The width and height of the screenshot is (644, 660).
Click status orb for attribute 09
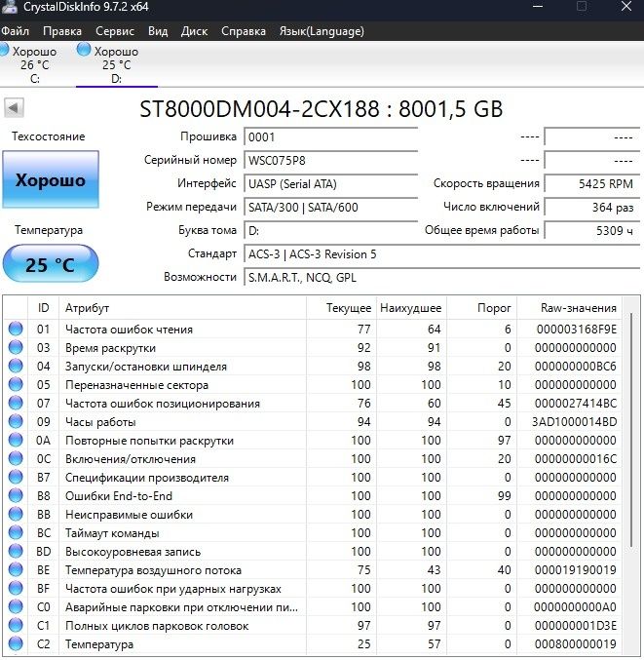pyautogui.click(x=16, y=421)
